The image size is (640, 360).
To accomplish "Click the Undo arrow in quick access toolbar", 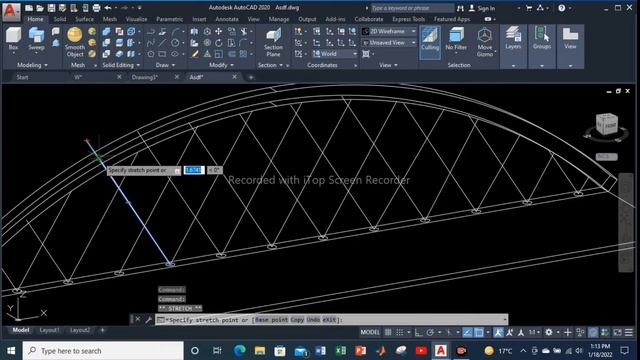I will [x=108, y=8].
